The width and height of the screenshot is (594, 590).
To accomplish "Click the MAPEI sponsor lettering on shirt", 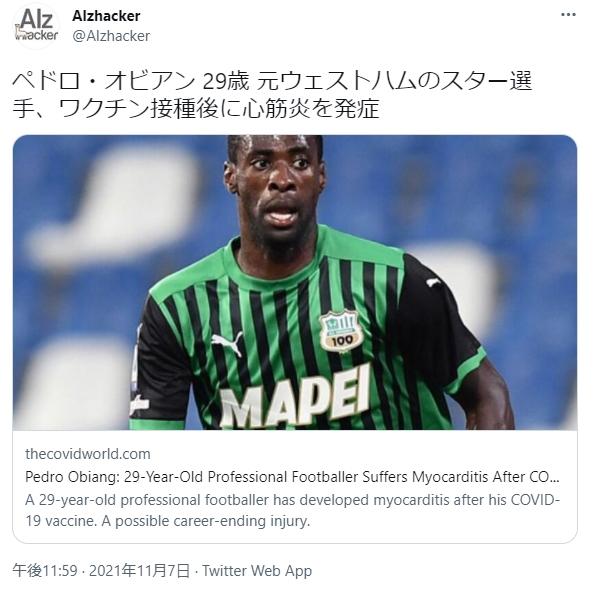I will [x=295, y=398].
